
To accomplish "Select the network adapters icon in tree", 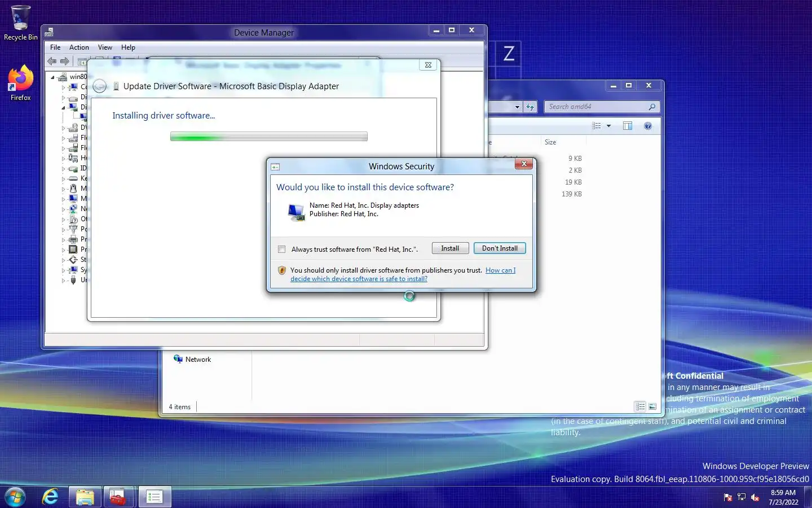I will [x=73, y=209].
